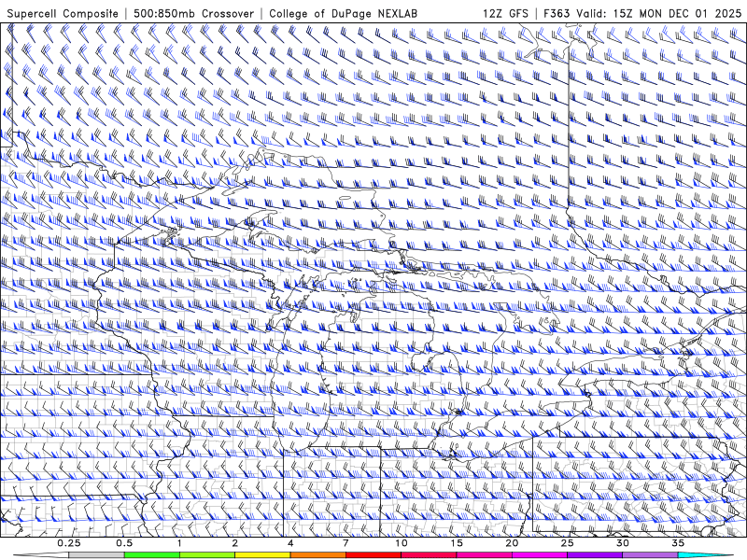This screenshot has height=560, width=747.
Task: Click the "0.5" color scale label
Action: pos(124,543)
